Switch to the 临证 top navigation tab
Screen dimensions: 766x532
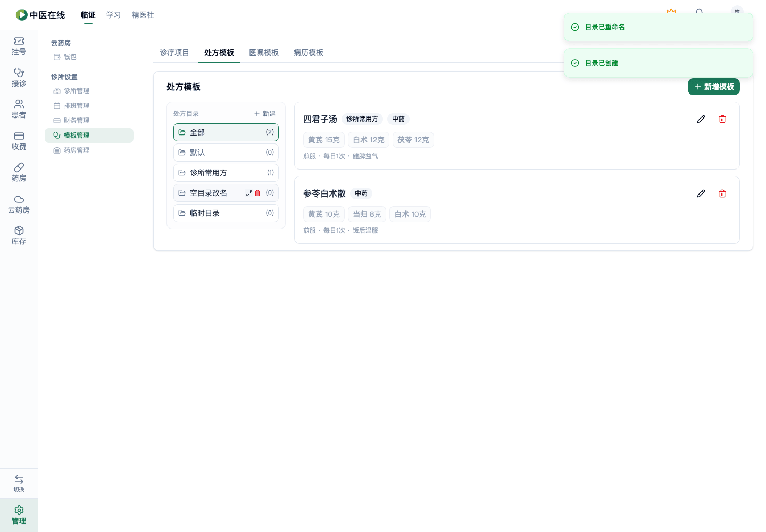pyautogui.click(x=88, y=15)
